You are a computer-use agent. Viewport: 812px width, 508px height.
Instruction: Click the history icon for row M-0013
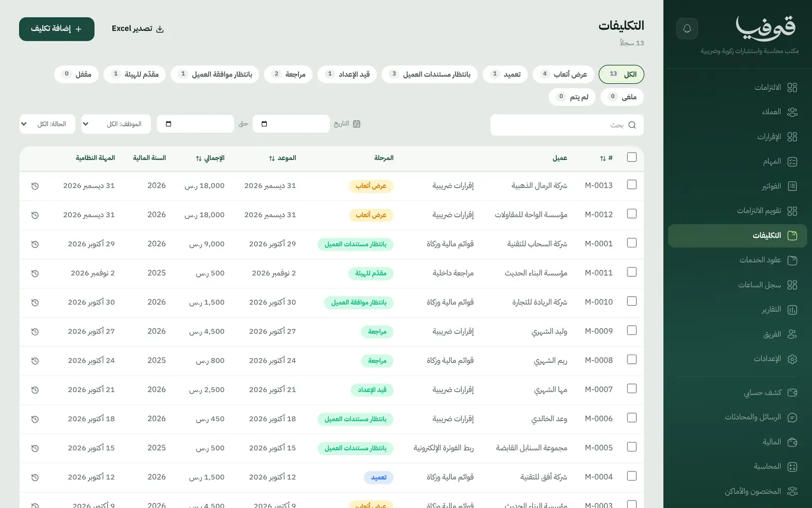(35, 186)
